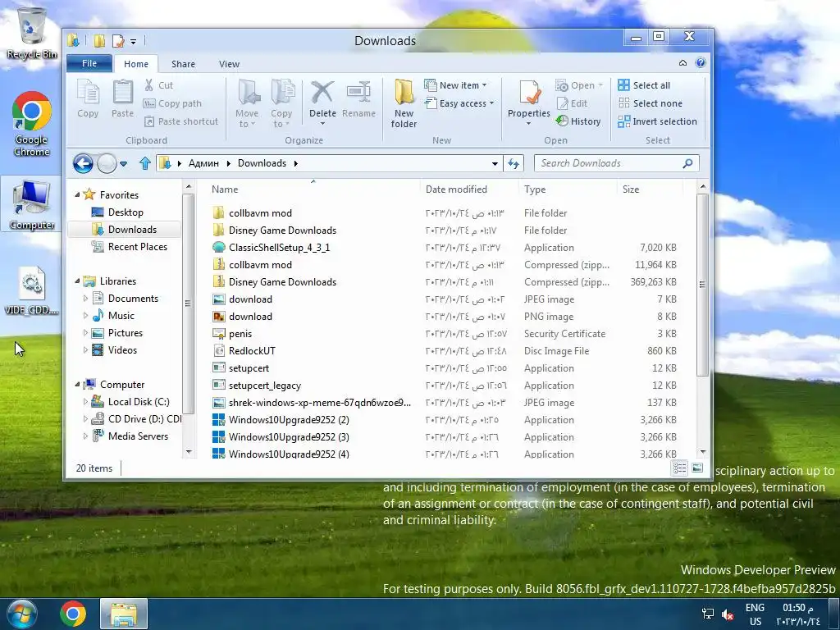Click Invert selection in ribbon
This screenshot has height=630, width=840.
pyautogui.click(x=657, y=121)
